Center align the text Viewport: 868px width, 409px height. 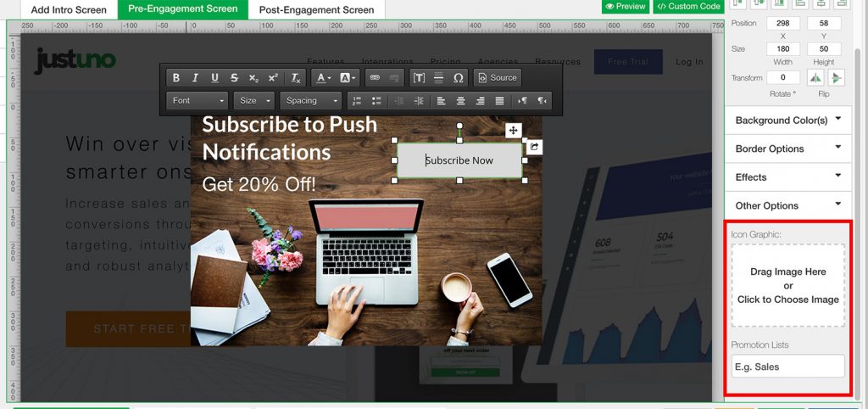point(460,101)
